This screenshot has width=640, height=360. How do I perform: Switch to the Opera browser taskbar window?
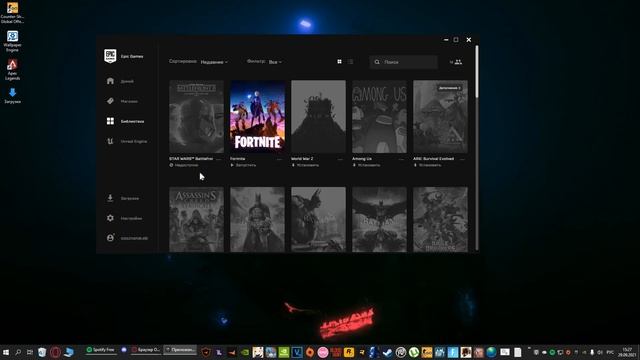[x=146, y=350]
